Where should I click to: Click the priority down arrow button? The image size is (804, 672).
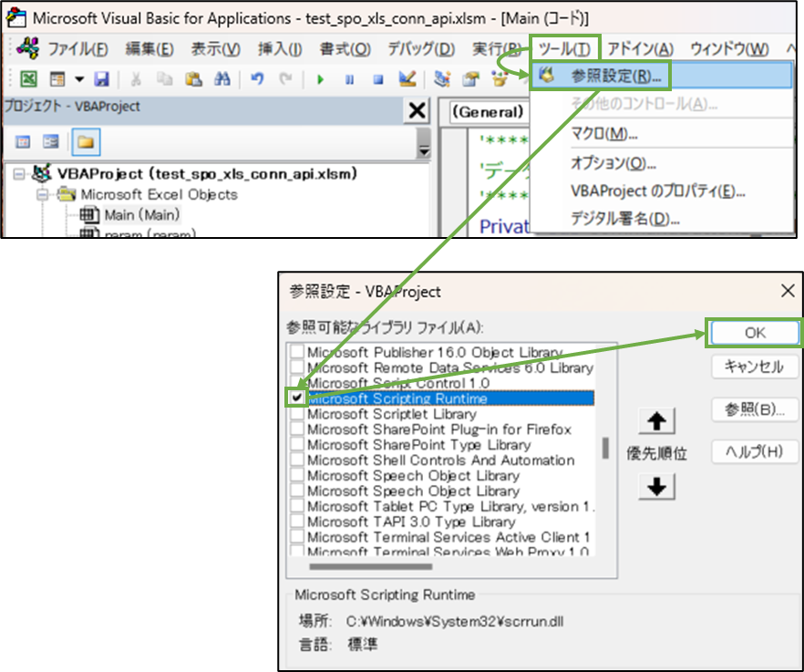[656, 486]
